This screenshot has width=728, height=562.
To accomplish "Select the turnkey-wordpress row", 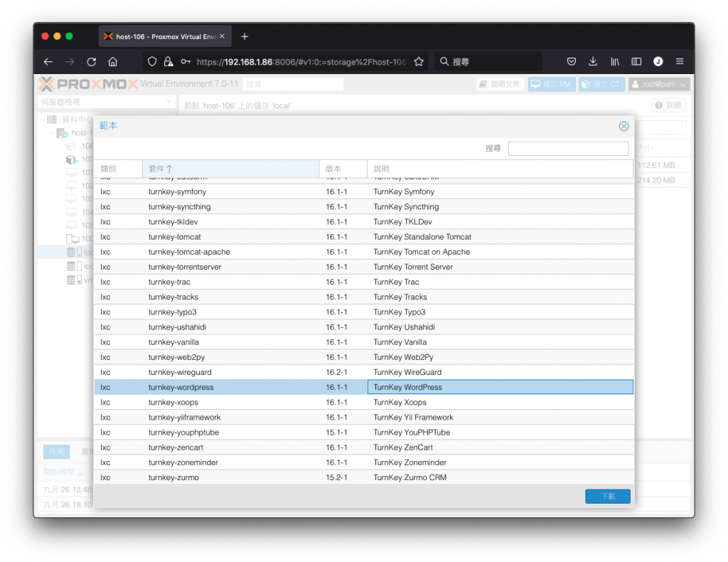I will 363,388.
